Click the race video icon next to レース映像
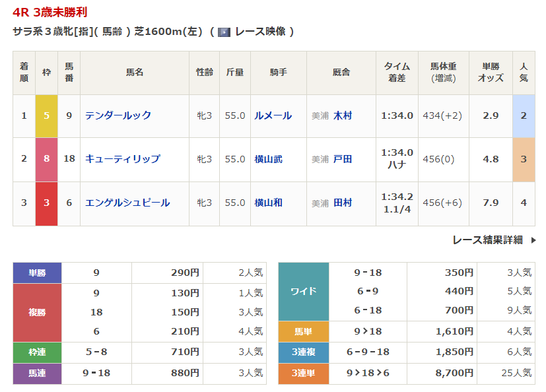 pyautogui.click(x=224, y=32)
